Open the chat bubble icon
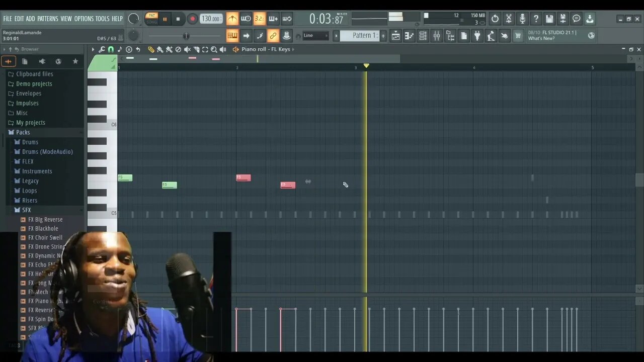 (577, 19)
